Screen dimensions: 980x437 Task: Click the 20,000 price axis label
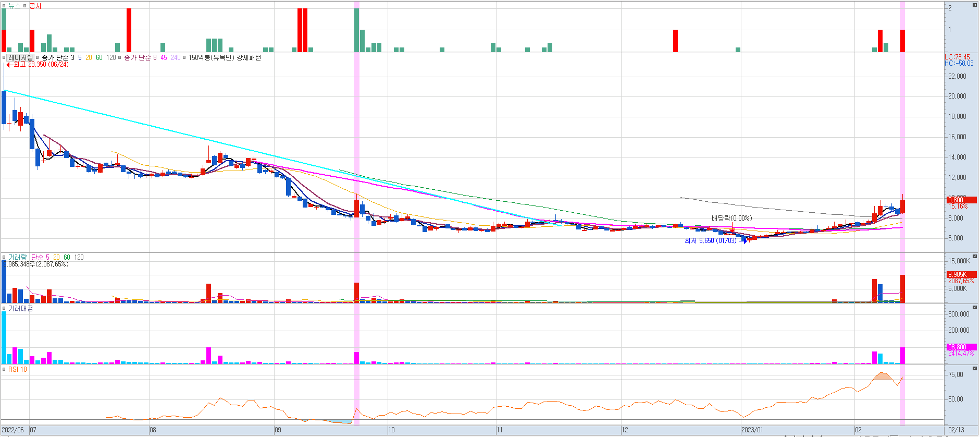(x=957, y=96)
